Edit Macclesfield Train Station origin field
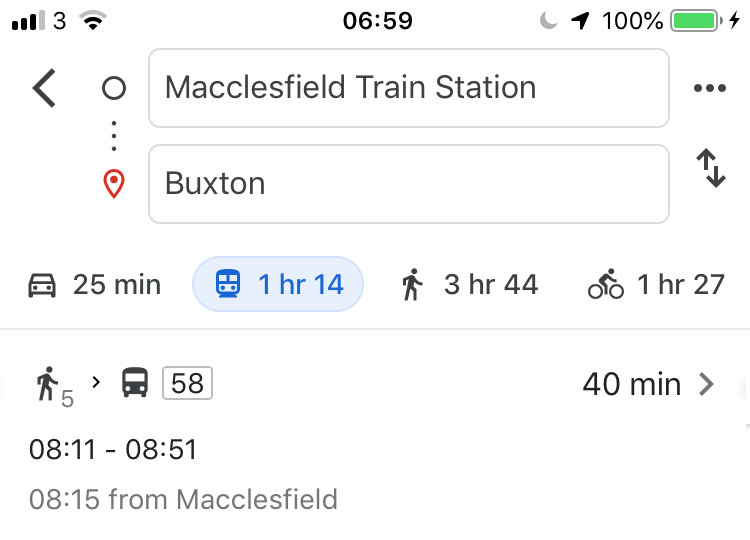750x540 pixels. point(408,88)
